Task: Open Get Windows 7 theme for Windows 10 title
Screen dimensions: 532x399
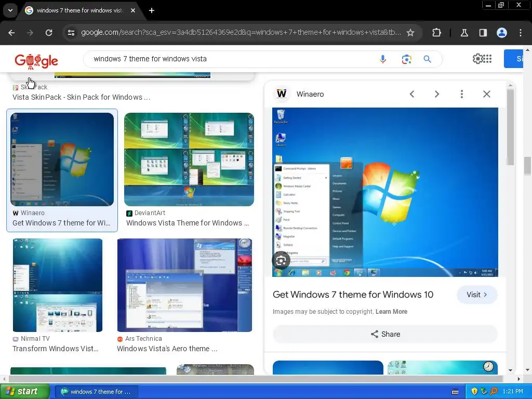Action: tap(353, 295)
